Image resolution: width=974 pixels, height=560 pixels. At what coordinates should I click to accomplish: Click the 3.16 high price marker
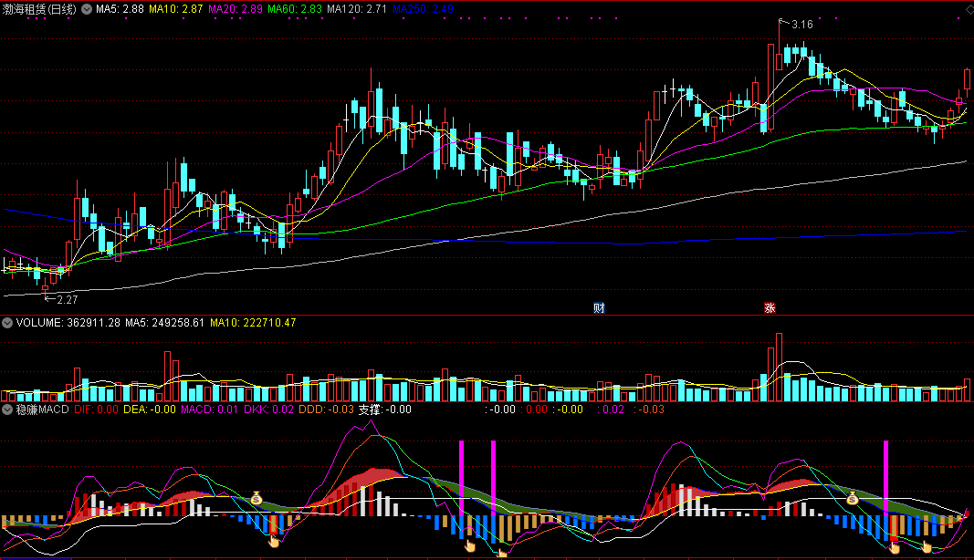[x=802, y=25]
